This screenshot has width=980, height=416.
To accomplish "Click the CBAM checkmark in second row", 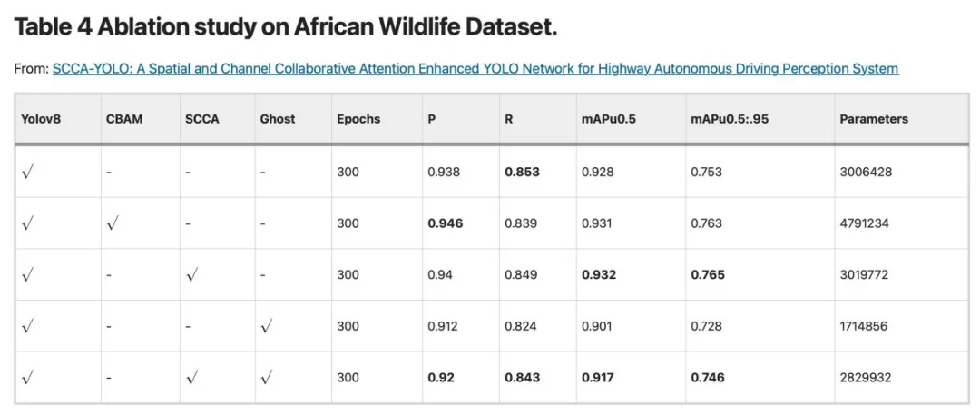I will click(113, 223).
